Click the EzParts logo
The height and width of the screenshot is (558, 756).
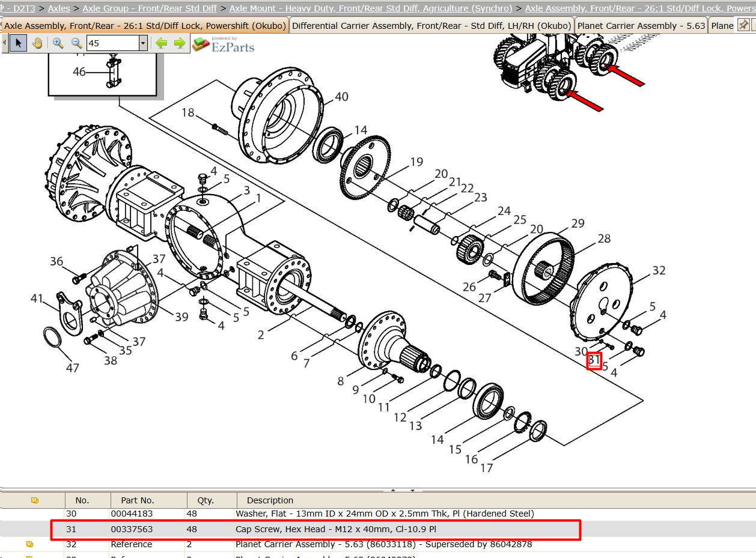pyautogui.click(x=224, y=44)
